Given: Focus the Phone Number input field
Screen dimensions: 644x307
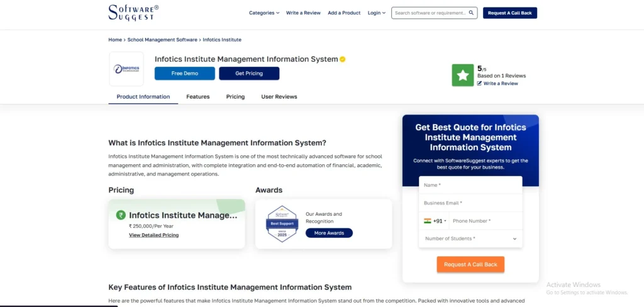Looking at the screenshot, I should pos(486,221).
